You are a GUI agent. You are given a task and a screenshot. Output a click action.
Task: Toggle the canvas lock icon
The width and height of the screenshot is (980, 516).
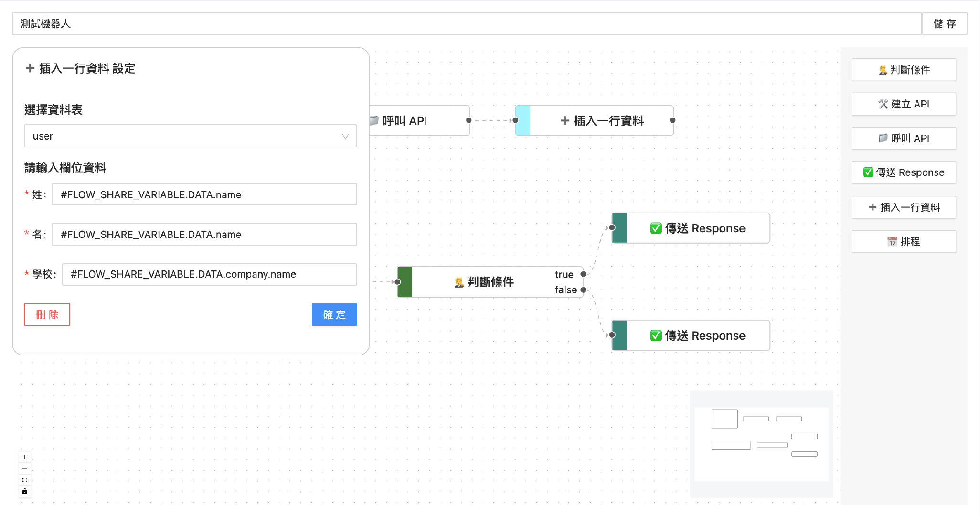(x=25, y=492)
